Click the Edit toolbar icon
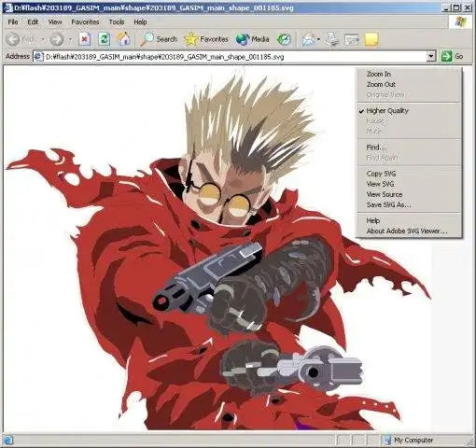 (x=352, y=39)
